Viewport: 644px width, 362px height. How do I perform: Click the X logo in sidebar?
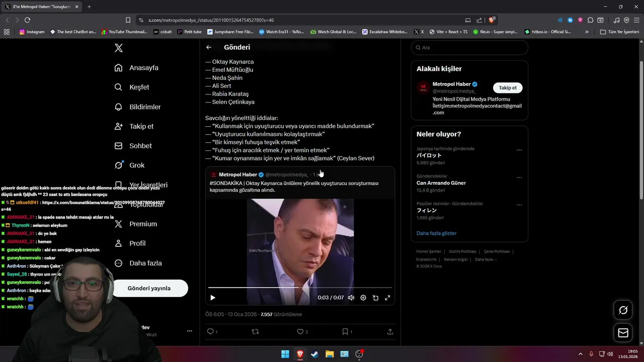pos(118,48)
